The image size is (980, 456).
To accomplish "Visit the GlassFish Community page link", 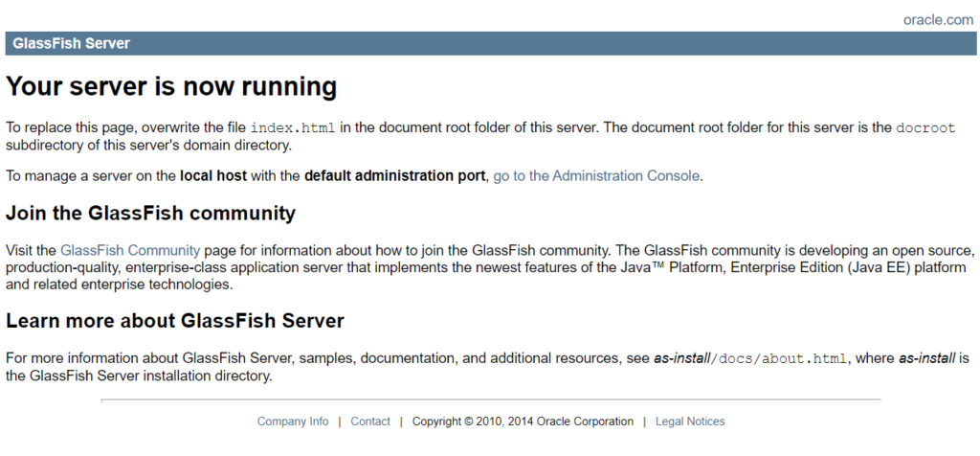I will pos(130,251).
